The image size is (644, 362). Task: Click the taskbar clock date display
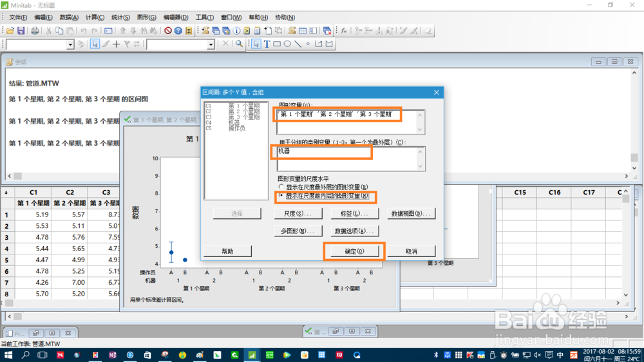(612, 355)
